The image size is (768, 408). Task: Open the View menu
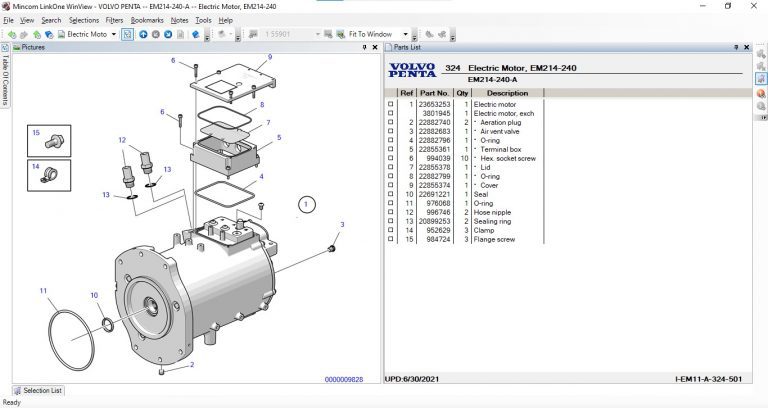click(27, 21)
